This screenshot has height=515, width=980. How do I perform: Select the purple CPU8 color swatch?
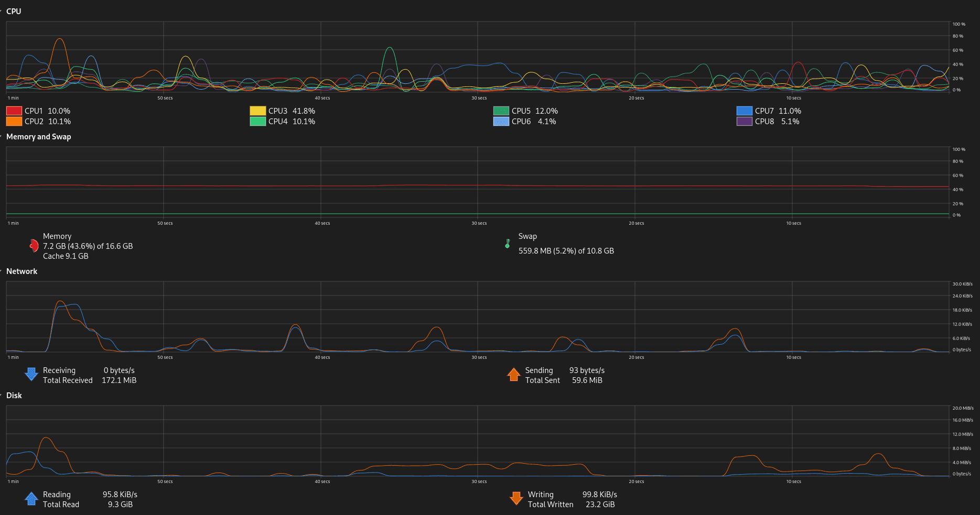pos(744,122)
